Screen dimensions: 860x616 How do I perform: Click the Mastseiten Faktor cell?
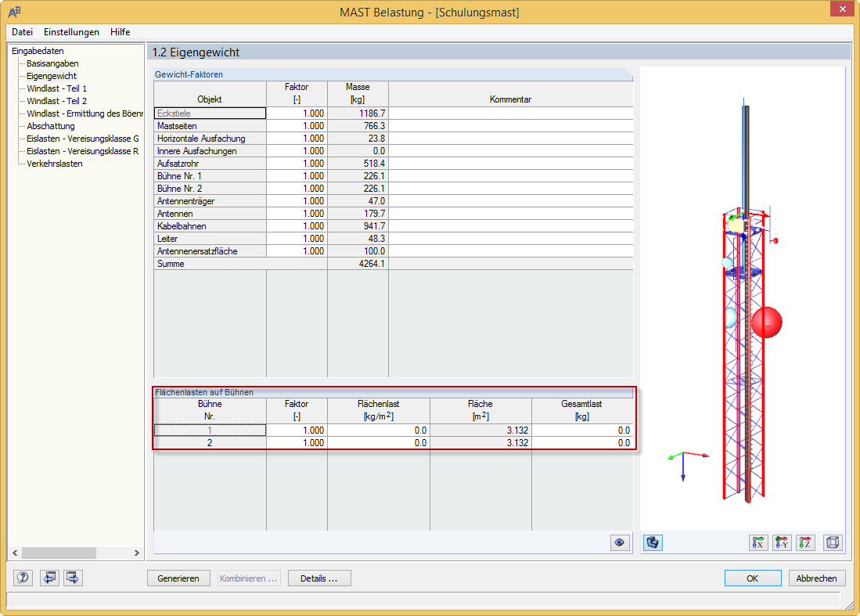click(x=297, y=126)
